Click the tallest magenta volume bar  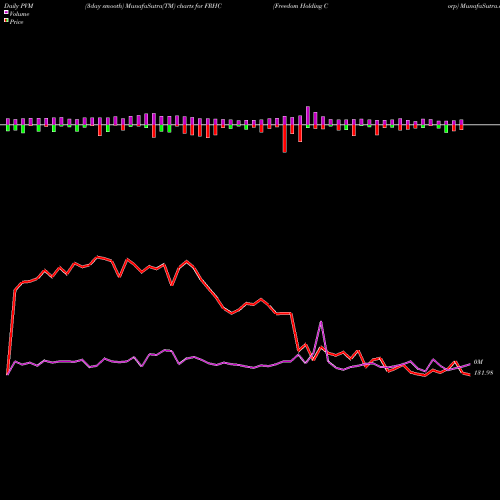pyautogui.click(x=308, y=116)
